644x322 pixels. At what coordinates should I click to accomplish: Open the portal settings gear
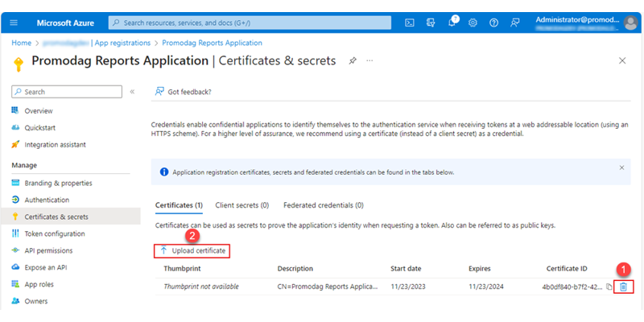473,23
